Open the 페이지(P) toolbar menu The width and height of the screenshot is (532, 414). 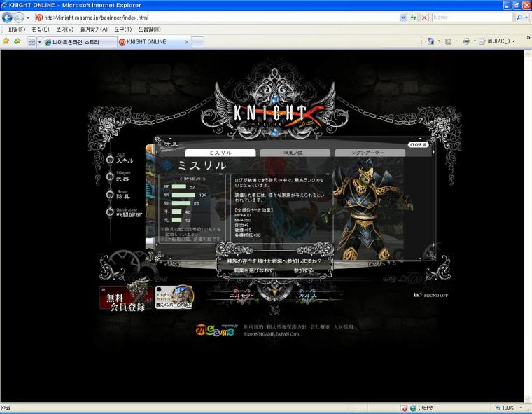click(x=496, y=41)
